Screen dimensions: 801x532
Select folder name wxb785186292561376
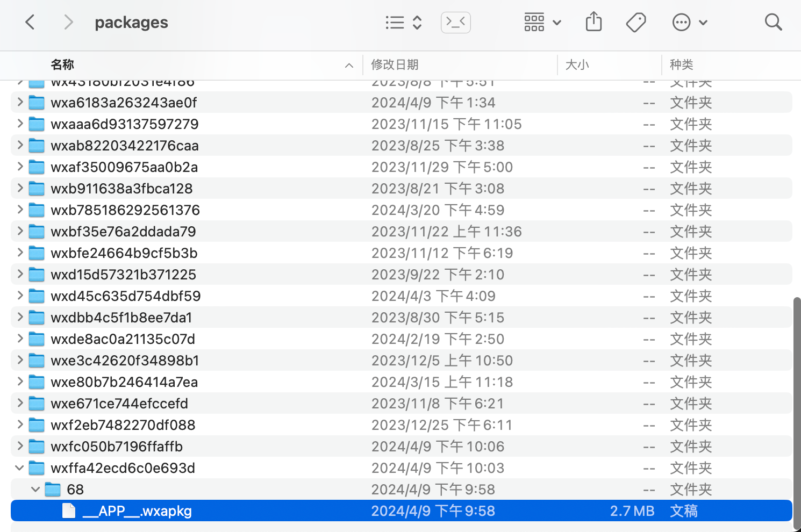(125, 210)
